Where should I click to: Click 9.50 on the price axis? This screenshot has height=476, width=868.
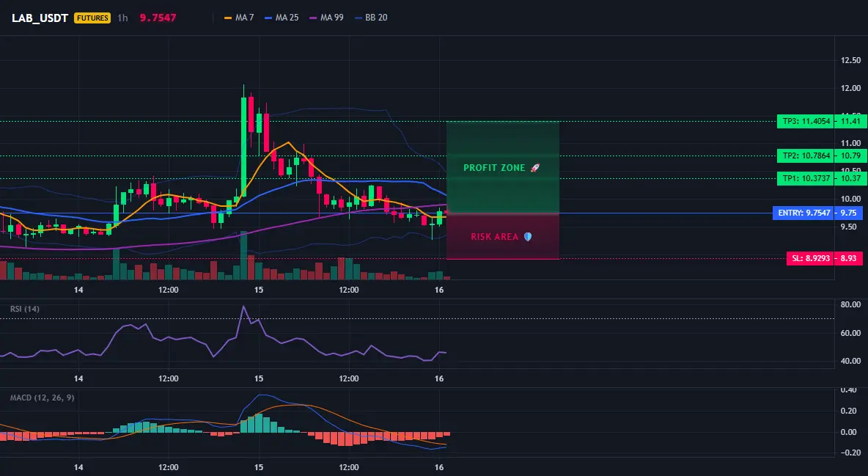[850, 227]
